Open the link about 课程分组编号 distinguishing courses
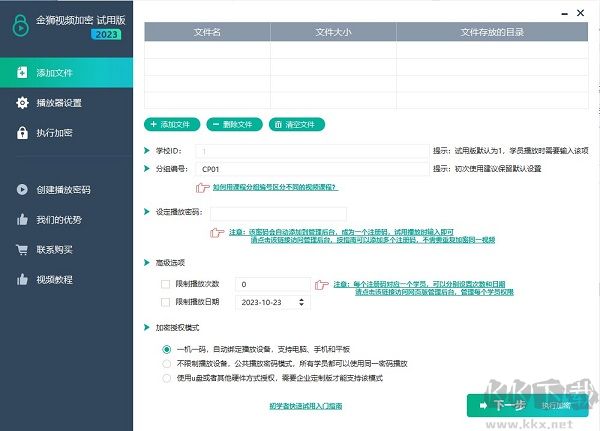Viewport: 600px width, 431px height. click(x=276, y=187)
